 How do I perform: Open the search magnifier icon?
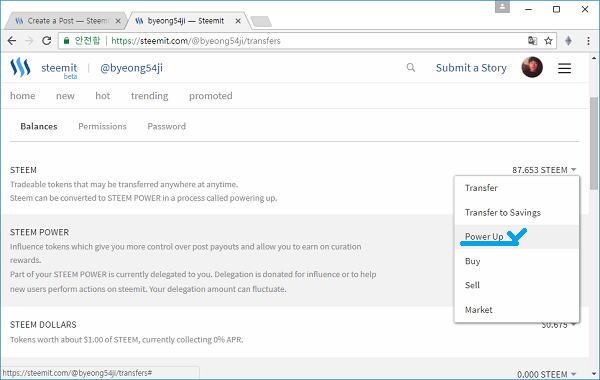411,68
